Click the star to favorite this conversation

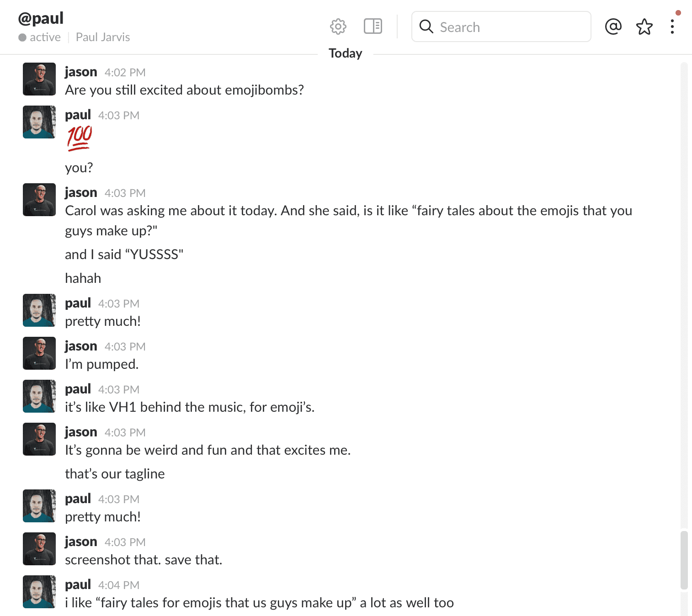644,27
